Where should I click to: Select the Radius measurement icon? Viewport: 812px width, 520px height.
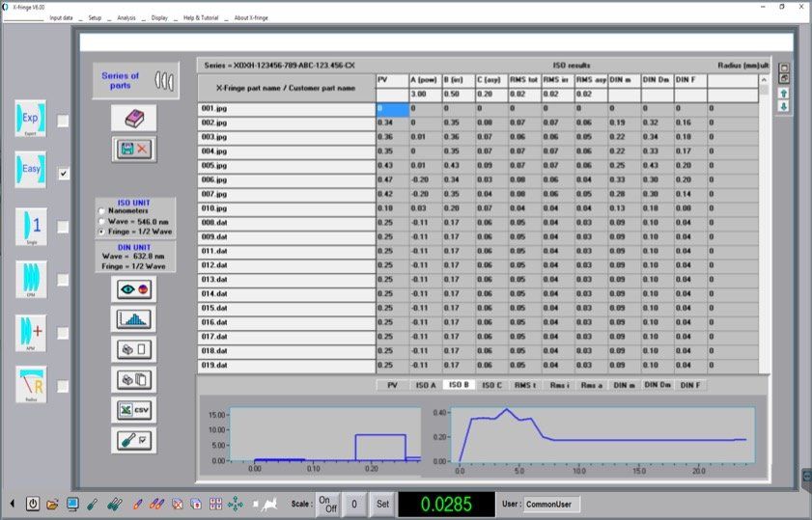31,385
